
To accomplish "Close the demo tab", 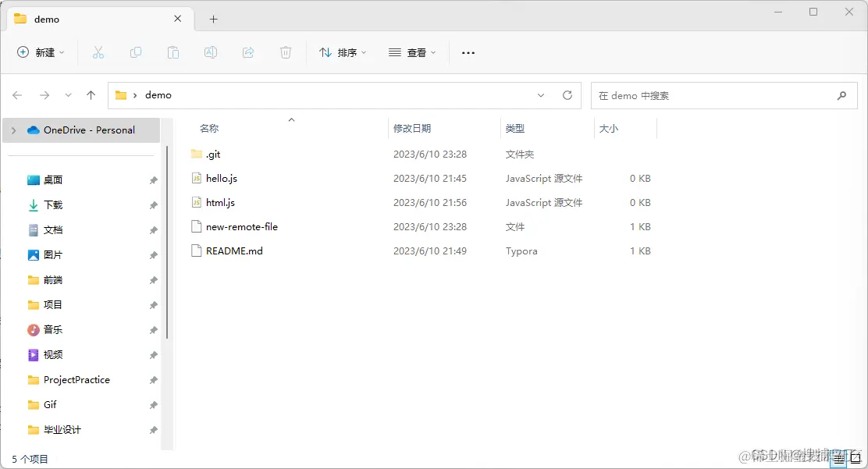I will [178, 19].
